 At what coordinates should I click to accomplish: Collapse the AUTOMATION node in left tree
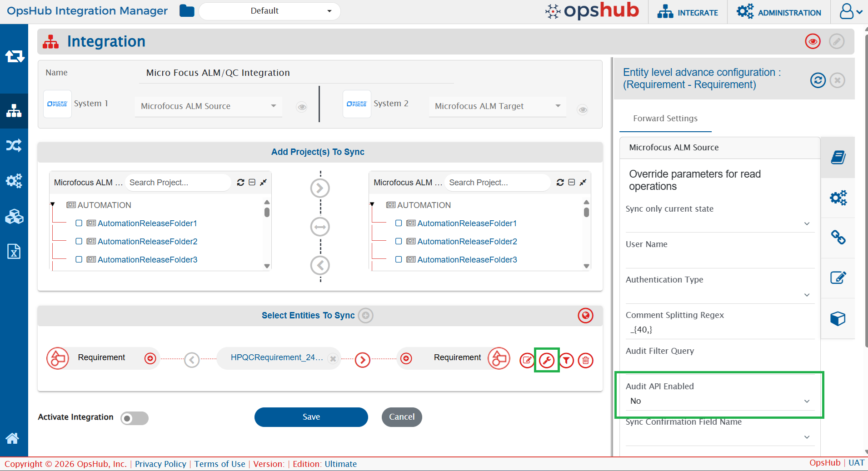53,205
